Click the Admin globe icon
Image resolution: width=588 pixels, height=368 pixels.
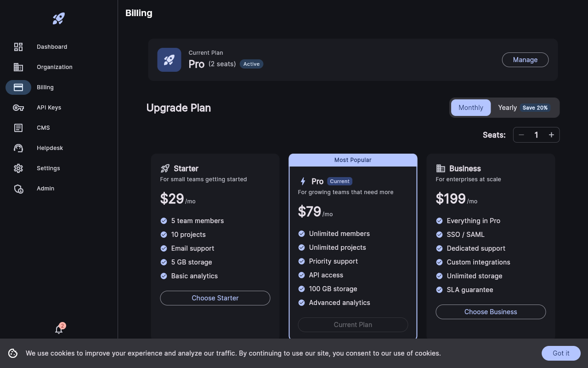point(18,189)
